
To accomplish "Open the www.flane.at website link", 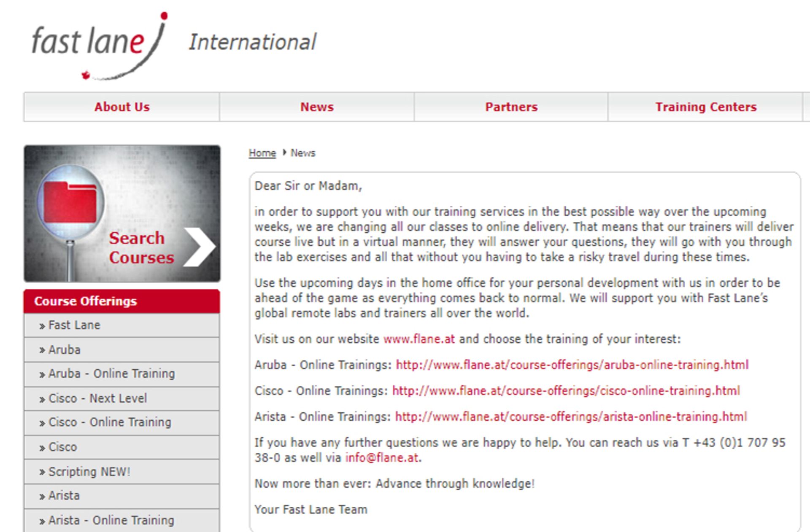I will click(419, 339).
